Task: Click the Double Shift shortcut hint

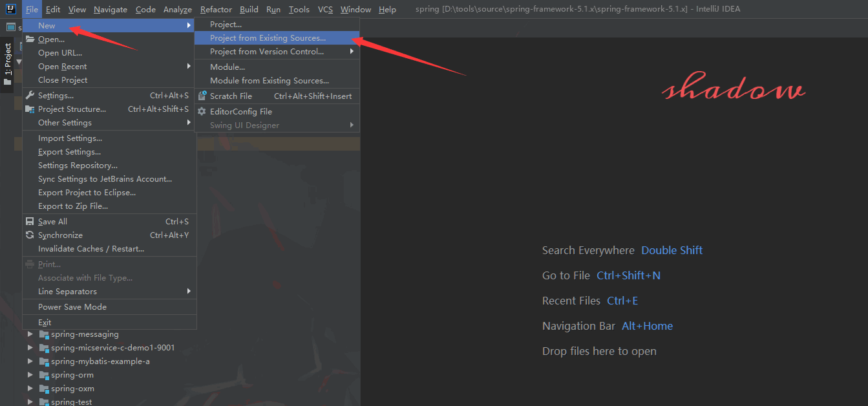Action: (672, 250)
